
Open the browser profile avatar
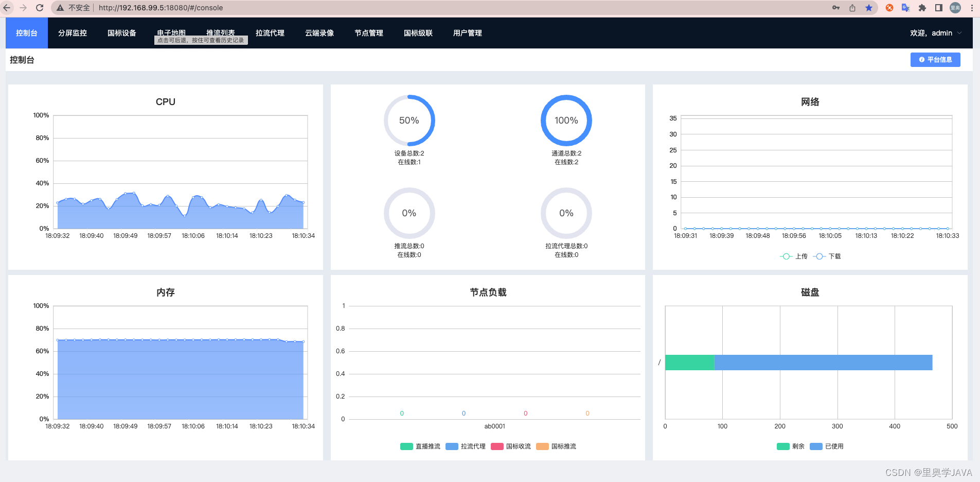[955, 8]
